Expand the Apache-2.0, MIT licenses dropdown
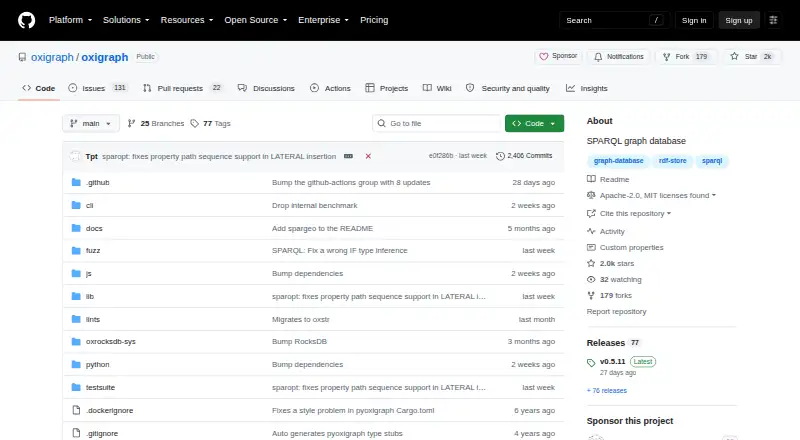 (x=652, y=195)
